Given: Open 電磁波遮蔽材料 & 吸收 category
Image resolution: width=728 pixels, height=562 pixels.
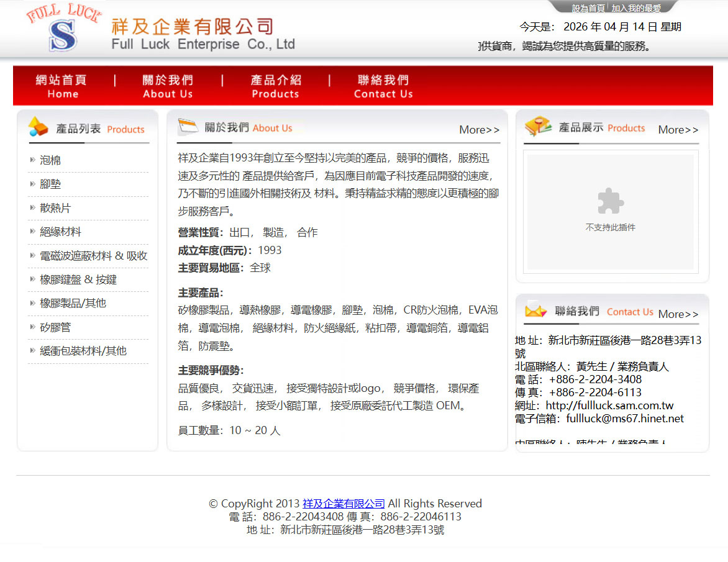Looking at the screenshot, I should coord(93,256).
